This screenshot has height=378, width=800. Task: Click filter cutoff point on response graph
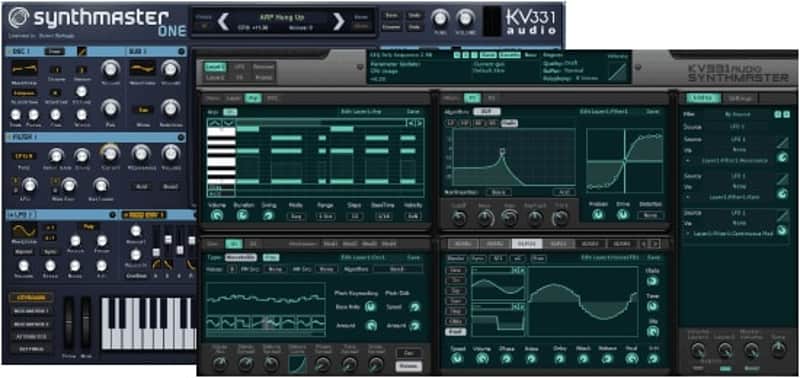click(503, 151)
